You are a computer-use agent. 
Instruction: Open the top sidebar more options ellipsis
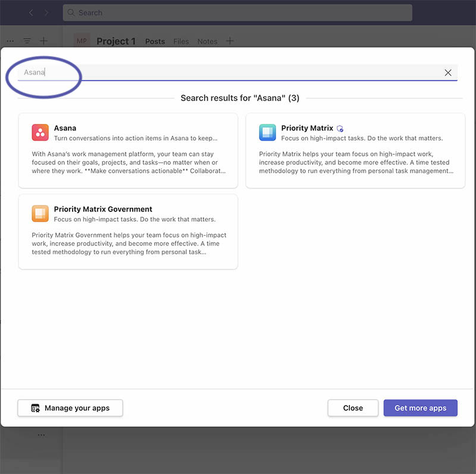click(x=10, y=41)
